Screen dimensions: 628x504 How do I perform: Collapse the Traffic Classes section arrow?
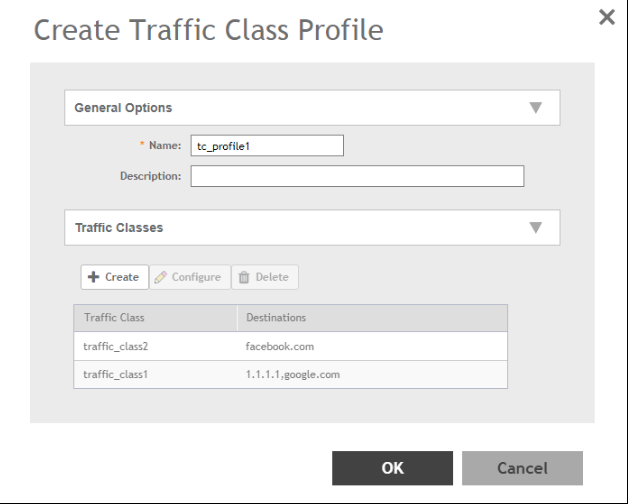[535, 227]
